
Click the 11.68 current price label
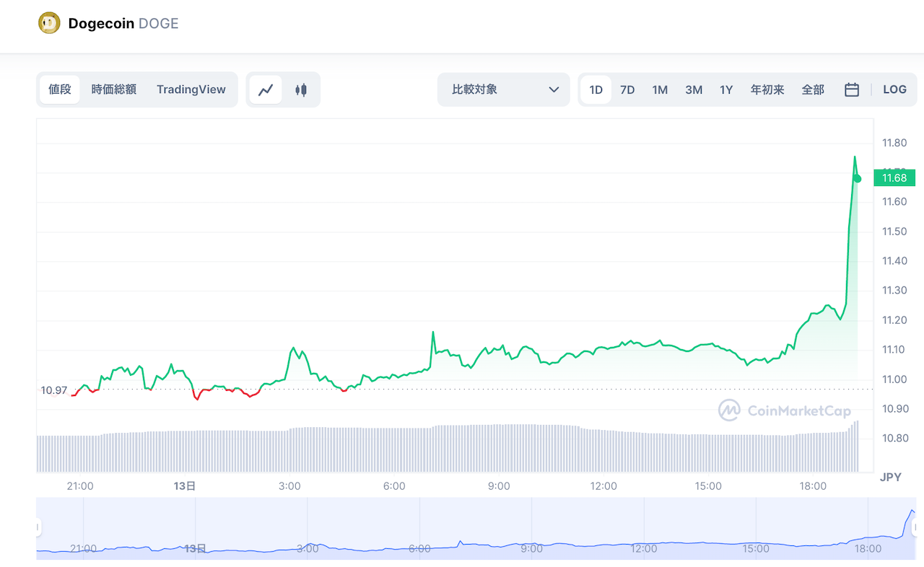pos(894,177)
